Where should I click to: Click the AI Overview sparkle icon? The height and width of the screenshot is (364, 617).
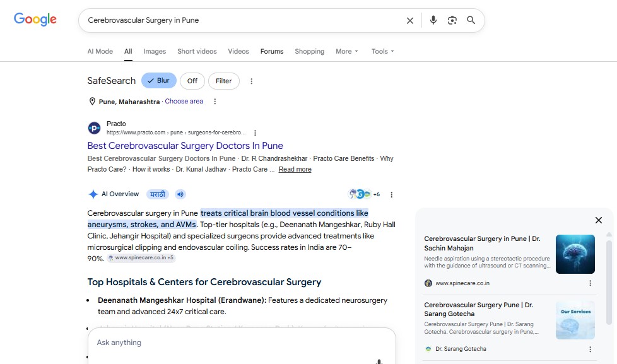[93, 194]
